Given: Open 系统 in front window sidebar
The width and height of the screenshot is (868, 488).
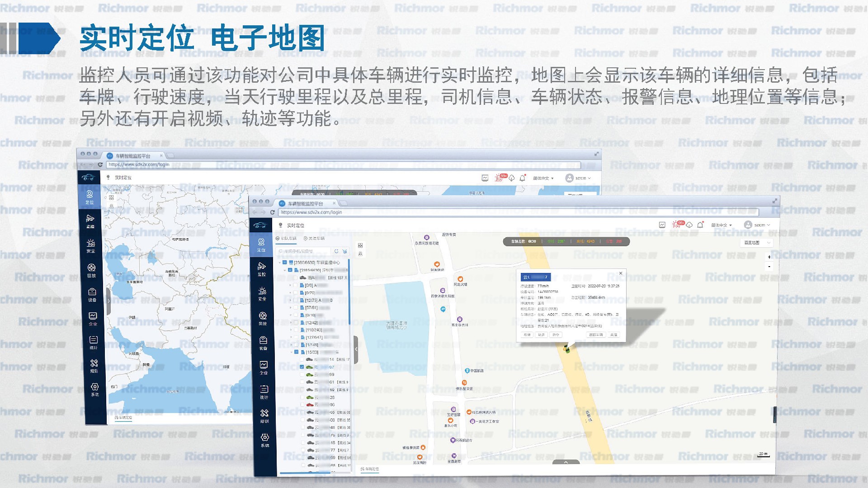Looking at the screenshot, I should coord(265,440).
